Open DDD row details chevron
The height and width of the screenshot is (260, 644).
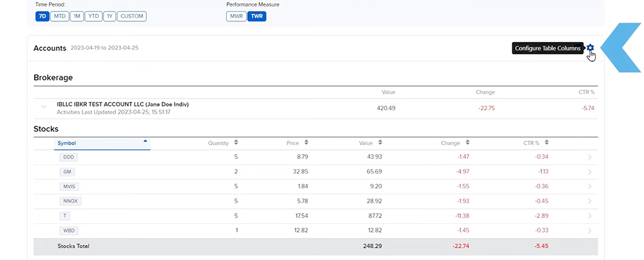(x=590, y=157)
